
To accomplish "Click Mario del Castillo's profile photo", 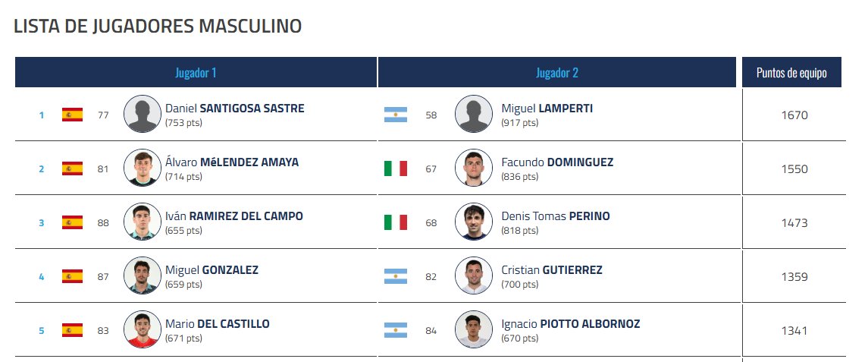I will click(143, 330).
